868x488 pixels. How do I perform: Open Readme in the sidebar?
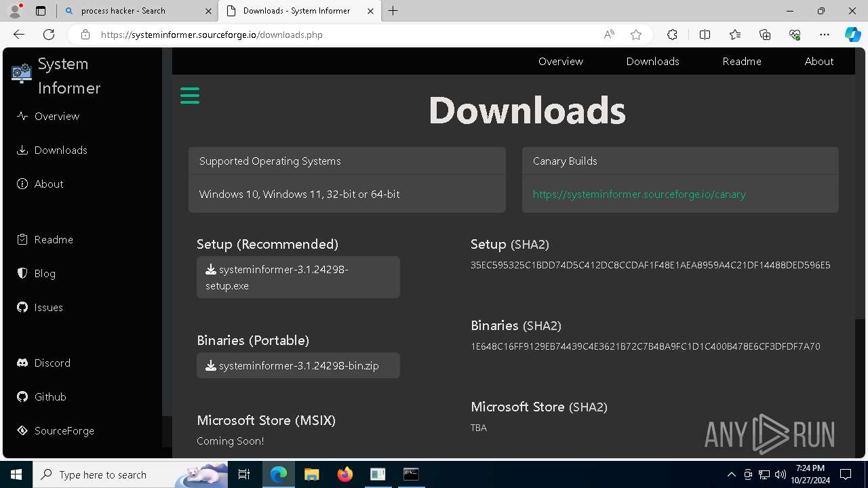click(x=54, y=240)
